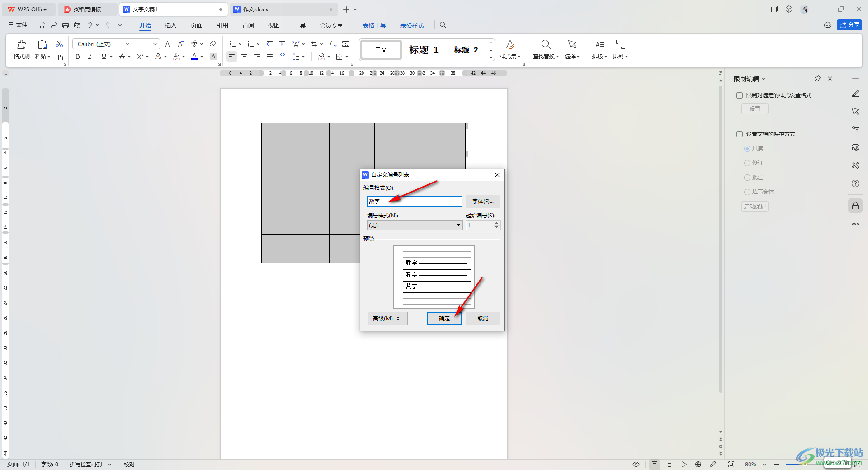The height and width of the screenshot is (470, 868).
Task: Click the eraser clear-formatting icon
Action: pos(213,44)
